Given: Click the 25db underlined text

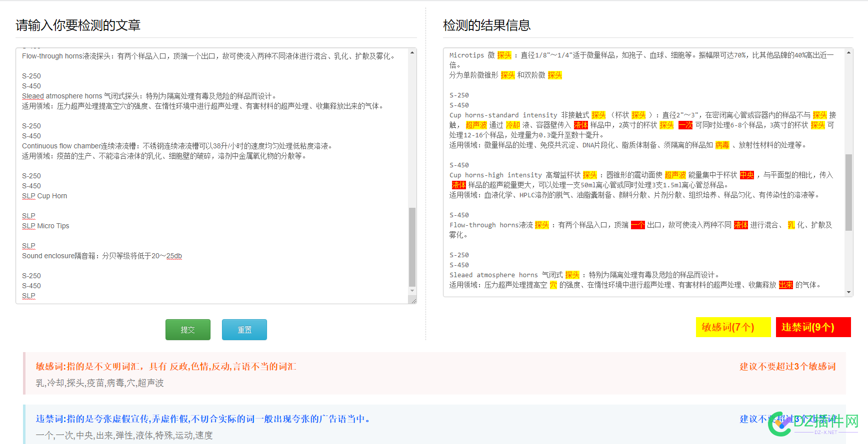Looking at the screenshot, I should point(174,256).
